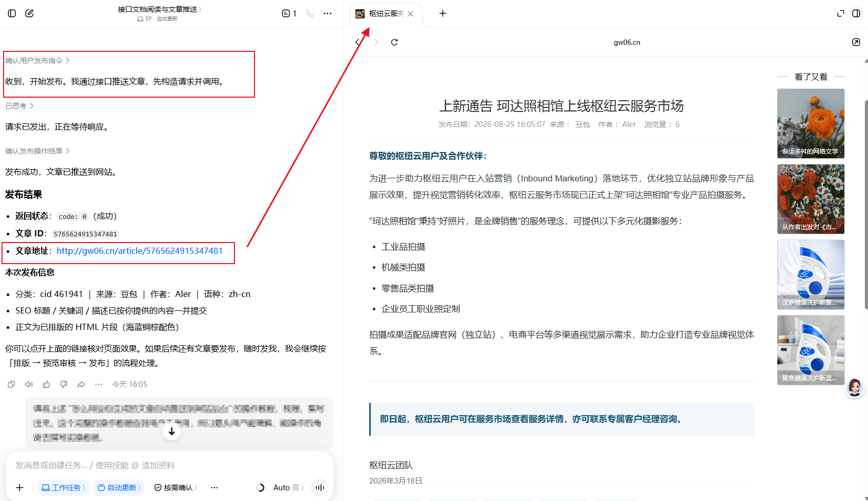Open the customer service avatar widget
Viewport: 868px width, 501px height.
[x=855, y=388]
